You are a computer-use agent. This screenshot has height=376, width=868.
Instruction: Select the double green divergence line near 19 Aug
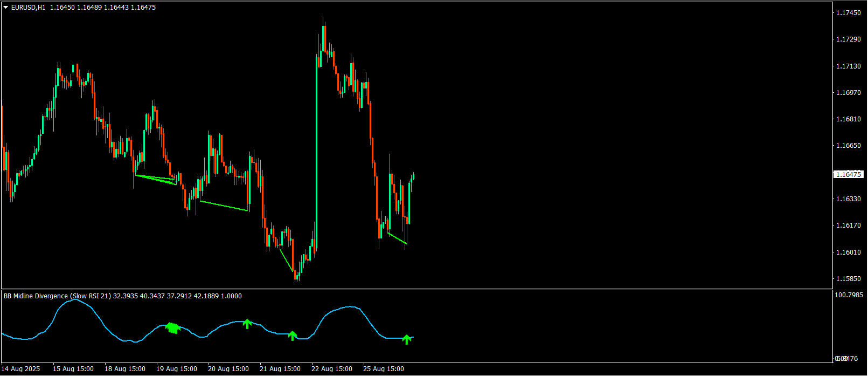point(156,179)
